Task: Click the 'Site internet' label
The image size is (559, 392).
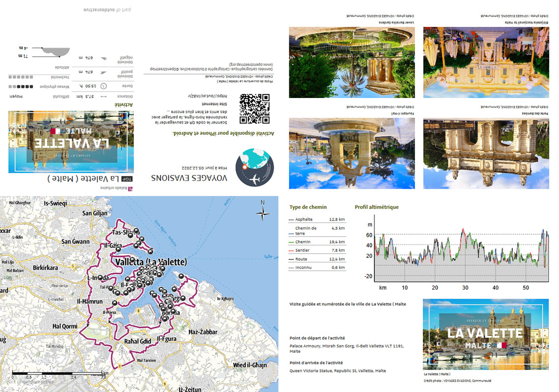Action: pos(214,104)
